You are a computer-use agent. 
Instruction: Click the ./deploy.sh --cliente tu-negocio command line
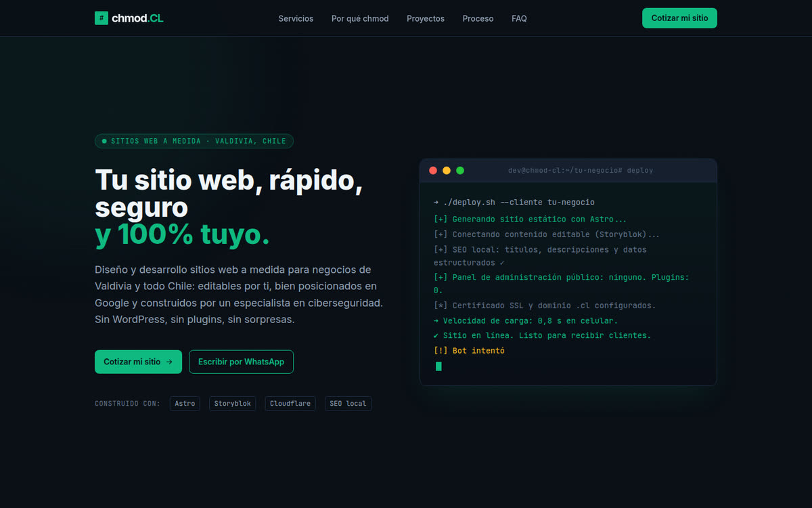(514, 203)
